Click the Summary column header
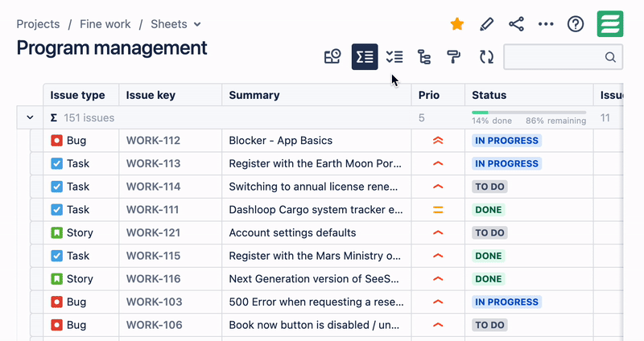This screenshot has width=644, height=341. pos(316,95)
